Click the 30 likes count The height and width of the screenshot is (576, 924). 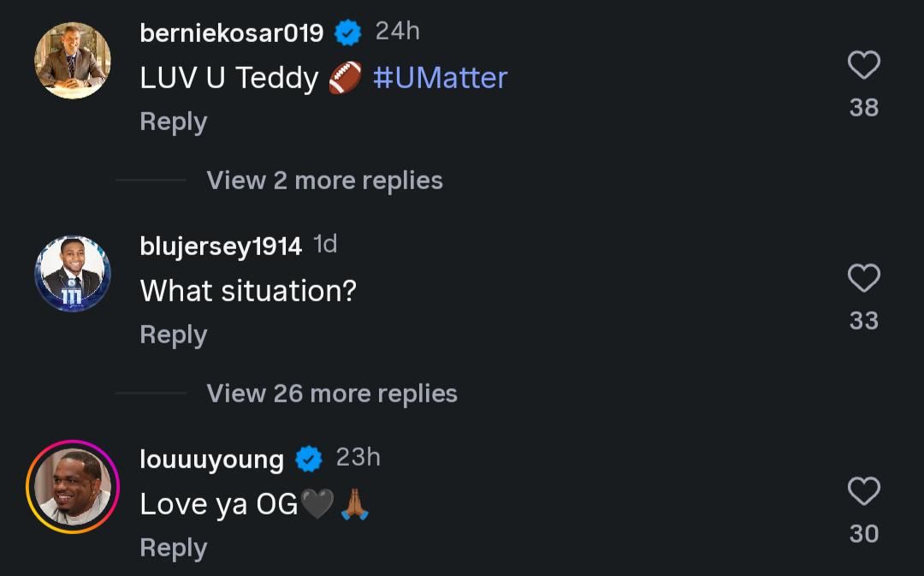tap(863, 534)
